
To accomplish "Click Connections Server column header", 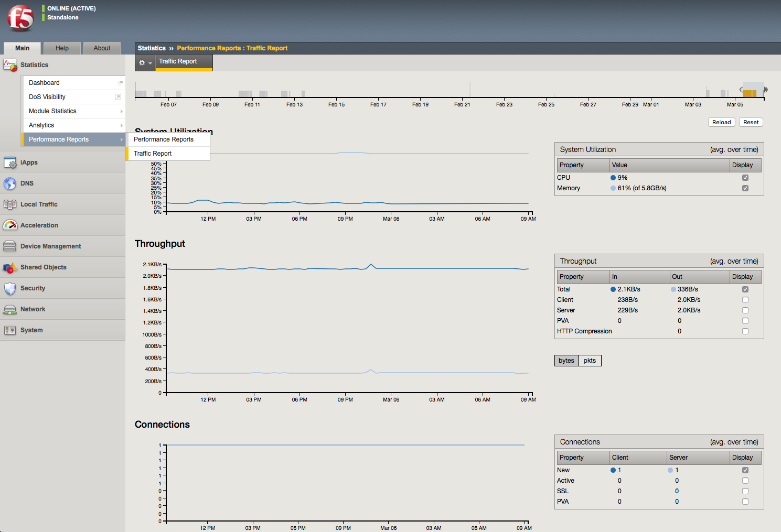I will click(x=698, y=458).
